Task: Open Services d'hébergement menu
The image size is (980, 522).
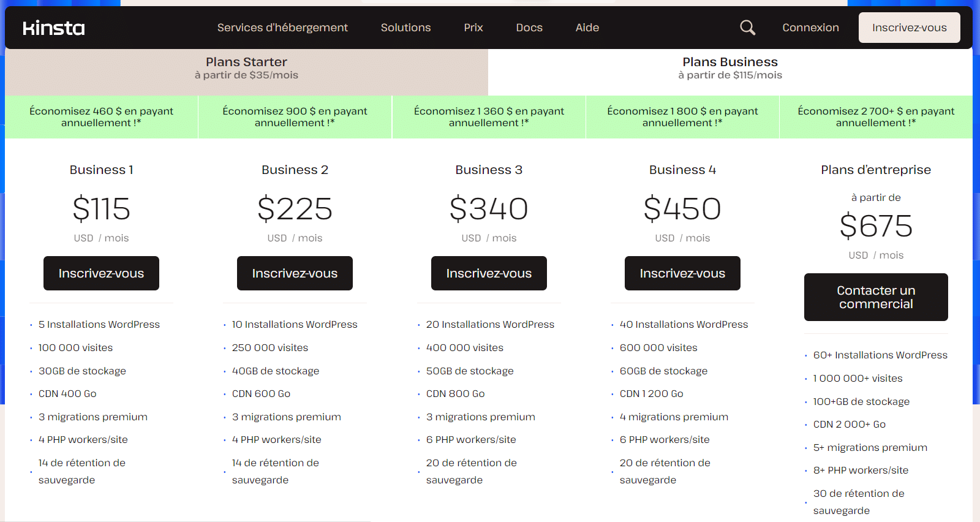Action: pyautogui.click(x=282, y=28)
